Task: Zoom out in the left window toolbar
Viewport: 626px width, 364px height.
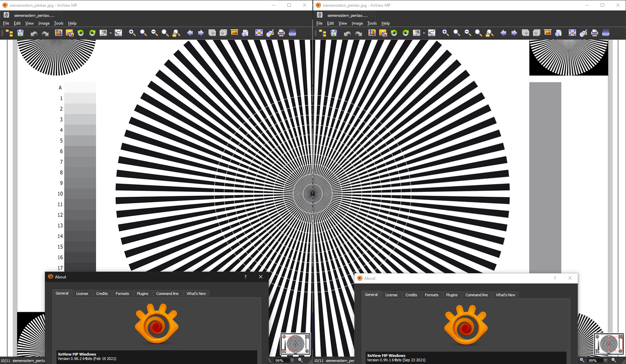Action: 154,33
